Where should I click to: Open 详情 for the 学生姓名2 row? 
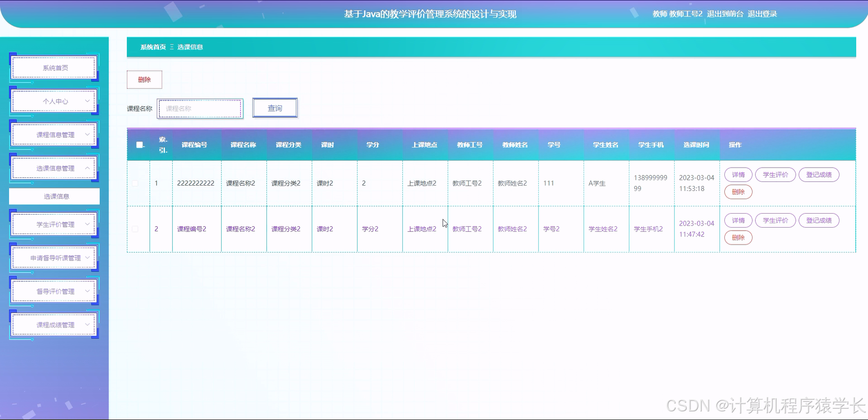pos(738,220)
